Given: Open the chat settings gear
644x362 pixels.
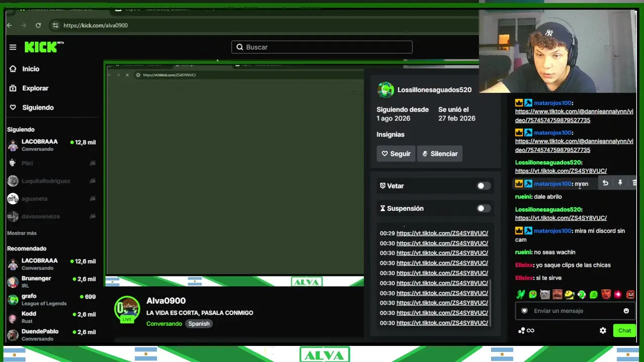Looking at the screenshot, I should [603, 330].
